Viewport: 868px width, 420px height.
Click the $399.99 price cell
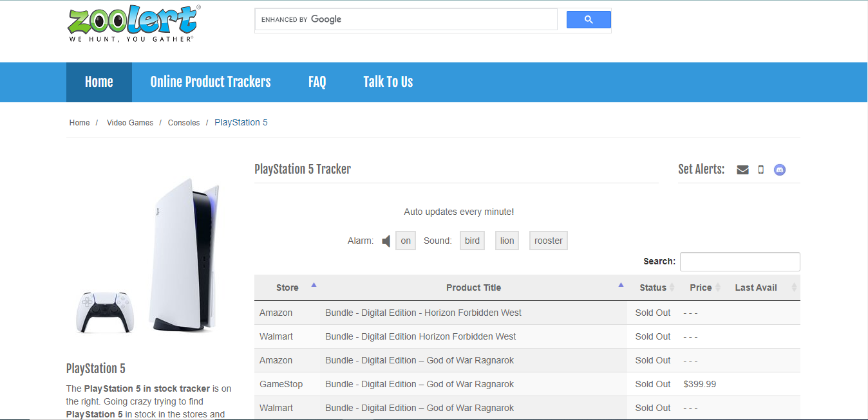point(700,384)
